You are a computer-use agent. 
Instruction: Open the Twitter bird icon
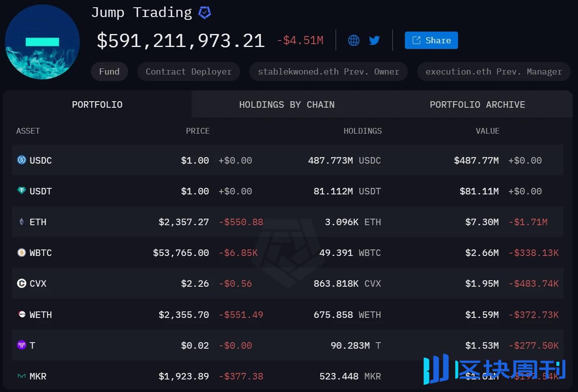click(x=375, y=40)
